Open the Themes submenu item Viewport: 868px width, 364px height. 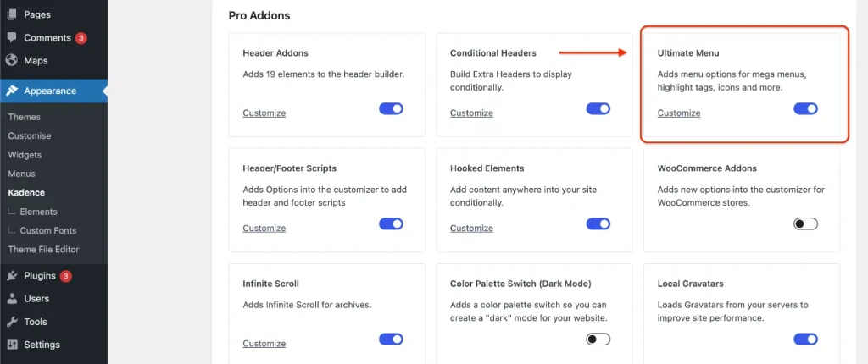[25, 117]
